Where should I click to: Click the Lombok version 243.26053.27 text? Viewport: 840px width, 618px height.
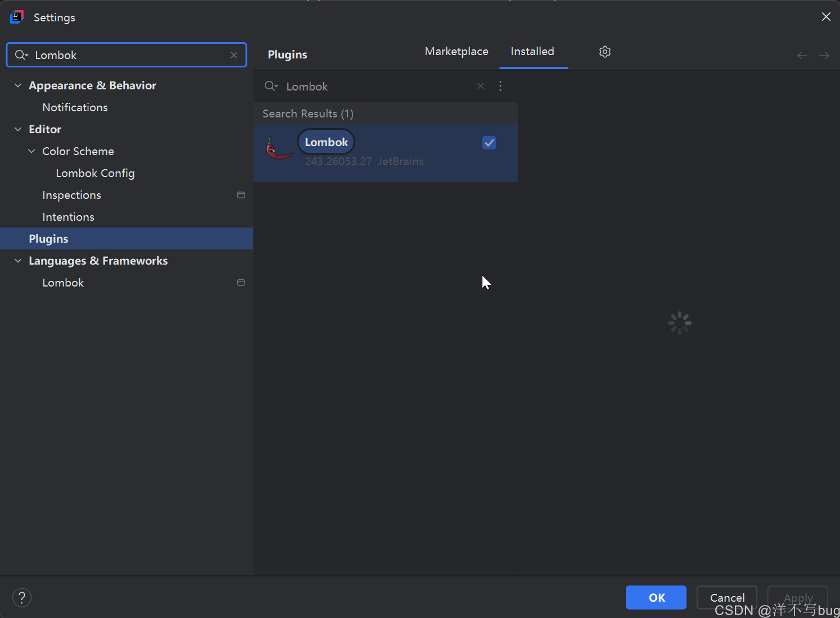pos(338,162)
